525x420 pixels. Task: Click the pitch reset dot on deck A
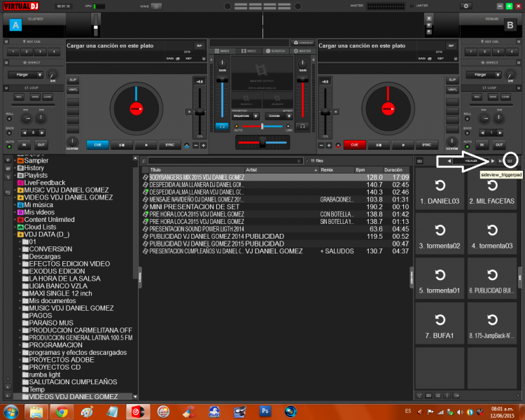point(189,112)
